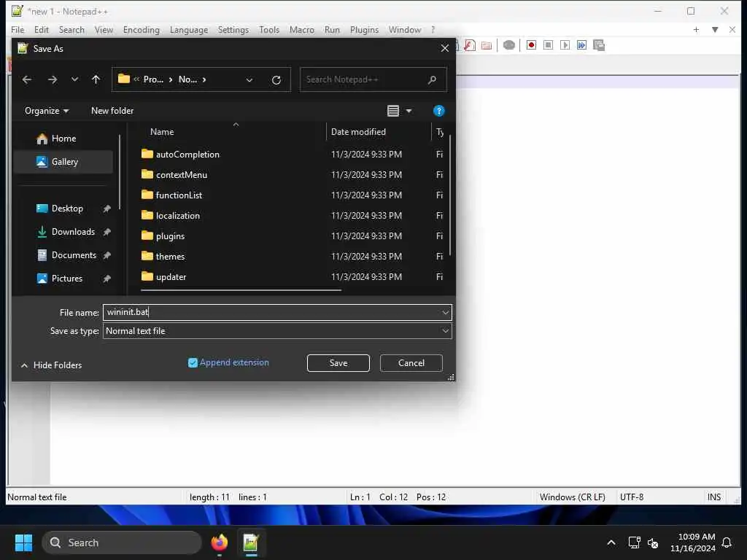Refresh the Notepad++ folder listing
Screen dimensions: 747x560
click(x=276, y=80)
